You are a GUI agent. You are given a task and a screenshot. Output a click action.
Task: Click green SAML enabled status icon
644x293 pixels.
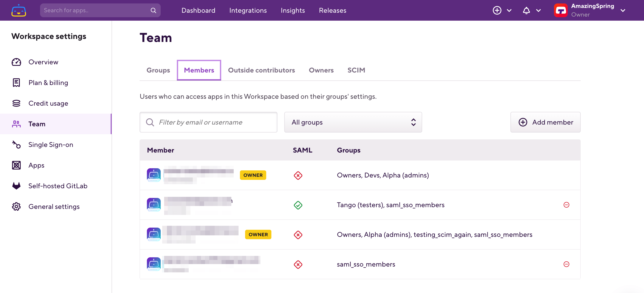click(x=298, y=205)
